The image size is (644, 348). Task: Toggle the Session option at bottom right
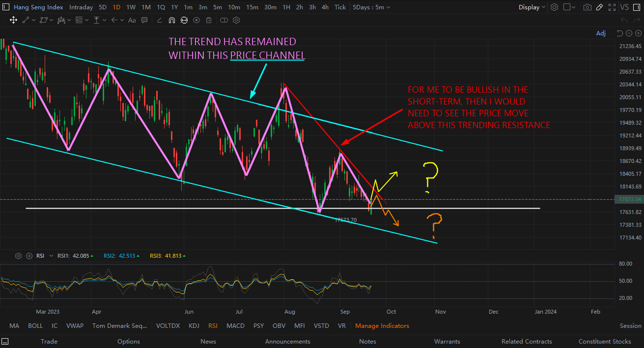(x=631, y=326)
